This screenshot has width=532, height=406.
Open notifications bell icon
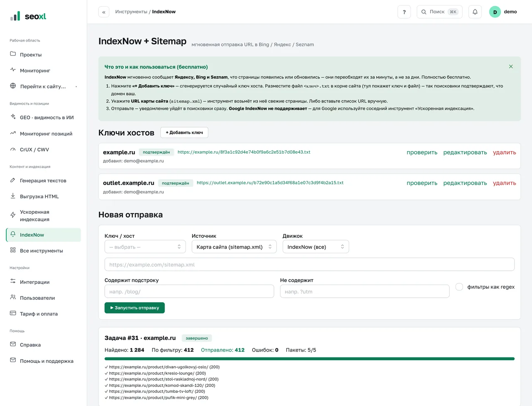coord(475,12)
